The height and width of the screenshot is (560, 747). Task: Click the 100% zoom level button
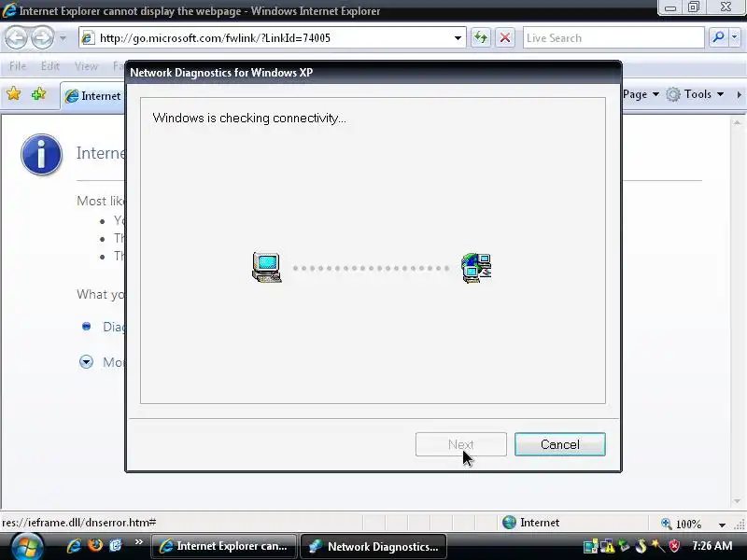point(682,524)
